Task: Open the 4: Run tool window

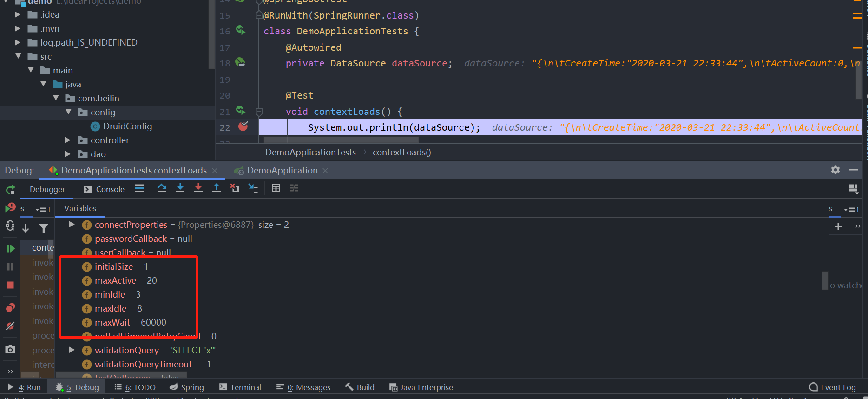Action: click(x=24, y=387)
